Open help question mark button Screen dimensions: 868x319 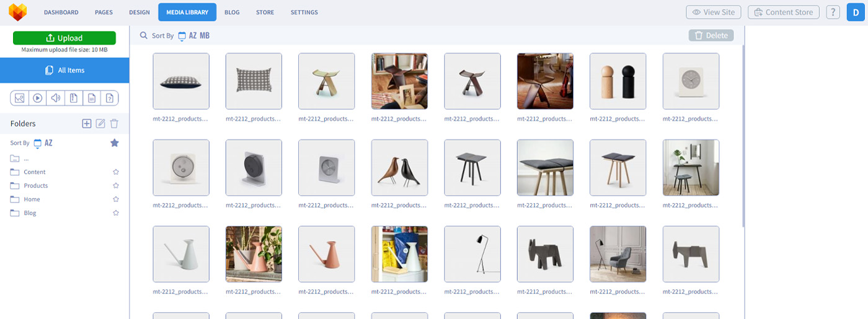833,12
